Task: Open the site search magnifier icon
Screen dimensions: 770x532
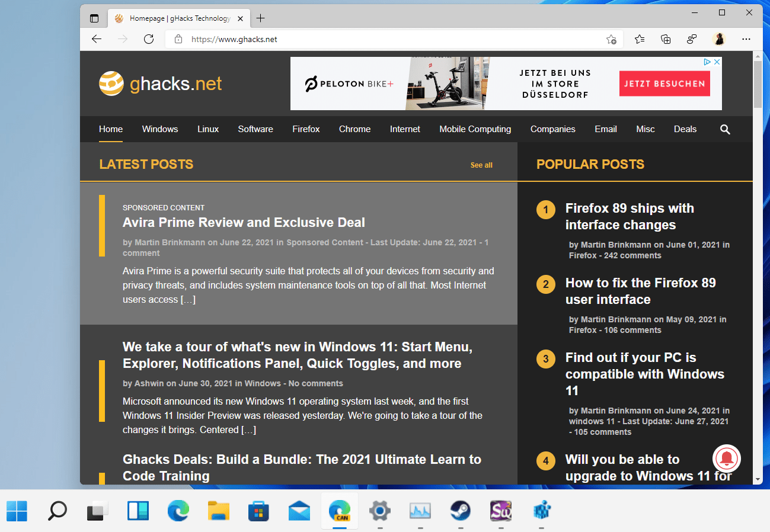Action: [725, 129]
